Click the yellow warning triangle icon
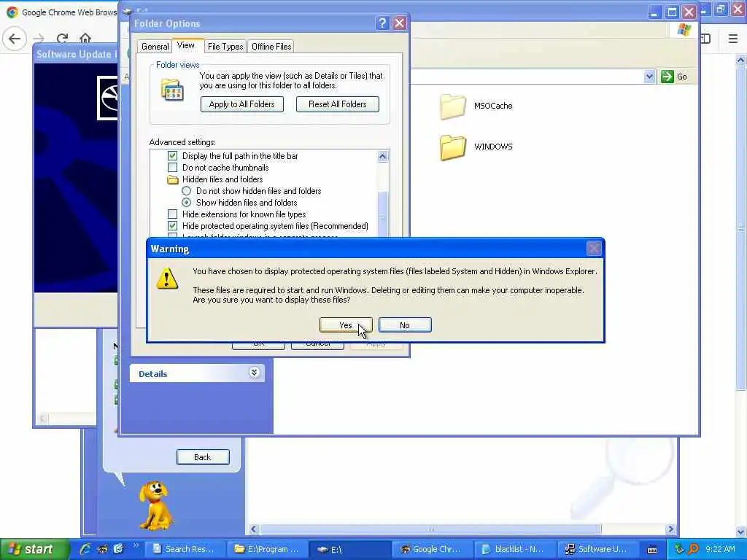Screen dimensions: 747x560 167,279
